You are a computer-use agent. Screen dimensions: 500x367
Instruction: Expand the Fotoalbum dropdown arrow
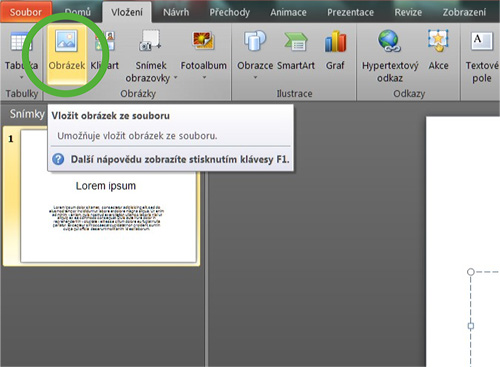(204, 78)
